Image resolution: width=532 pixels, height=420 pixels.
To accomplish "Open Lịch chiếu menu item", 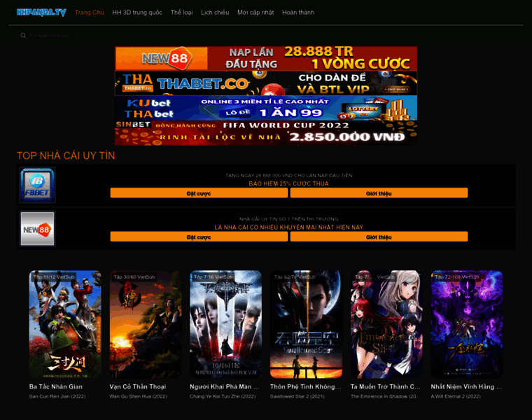I will 215,13.
